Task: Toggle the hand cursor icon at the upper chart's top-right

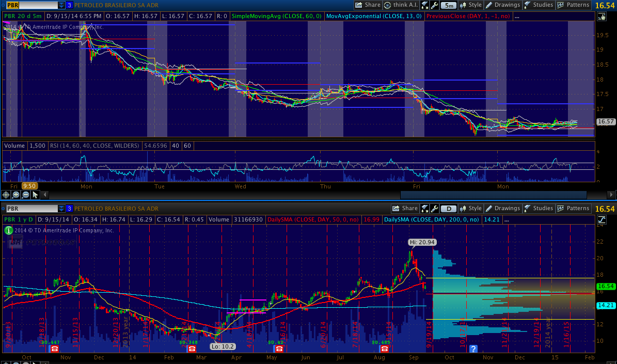Action: 601,17
